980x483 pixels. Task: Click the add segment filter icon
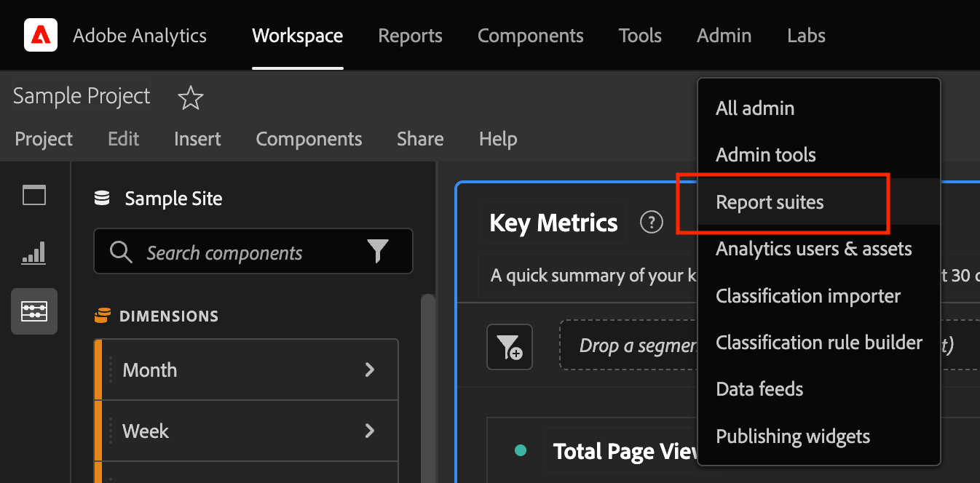510,347
